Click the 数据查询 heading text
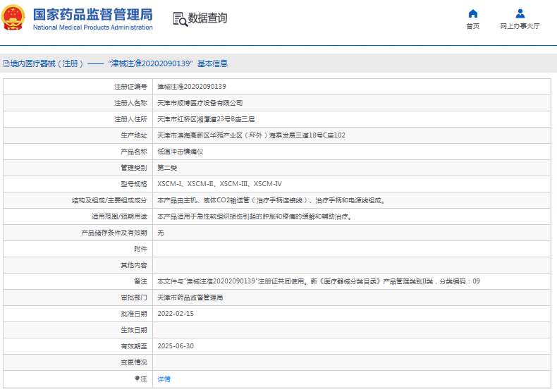Viewport: 557px width, 392px height. tap(207, 18)
